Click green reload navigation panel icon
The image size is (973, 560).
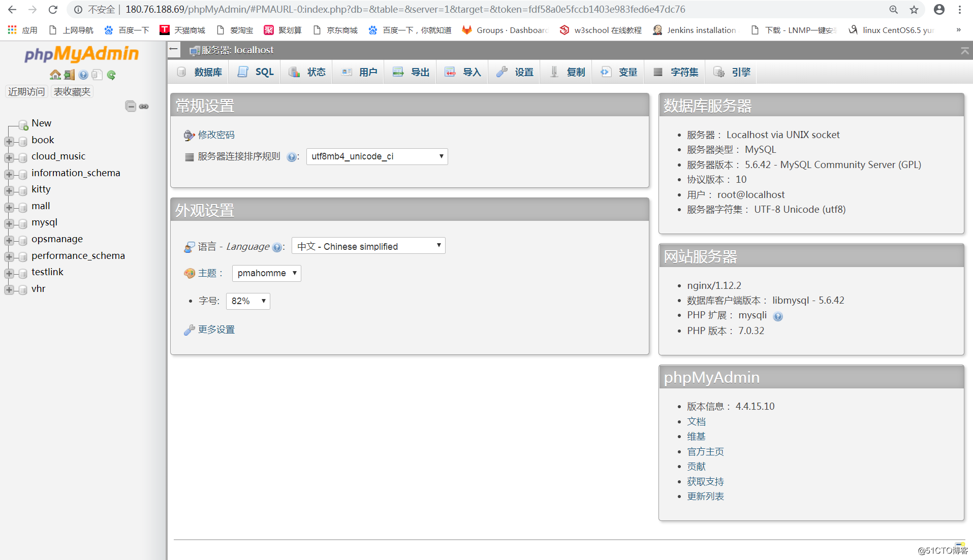[111, 75]
